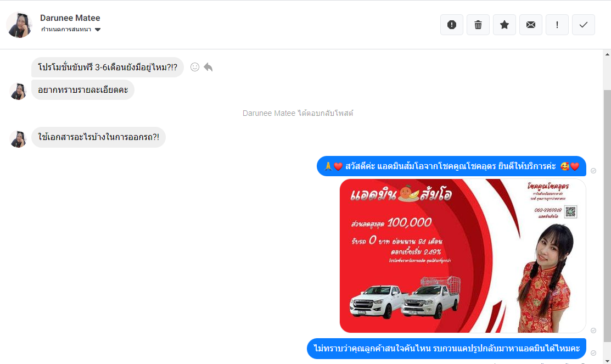Select the greeting message bubble from admin
This screenshot has height=364, width=611.
point(451,166)
